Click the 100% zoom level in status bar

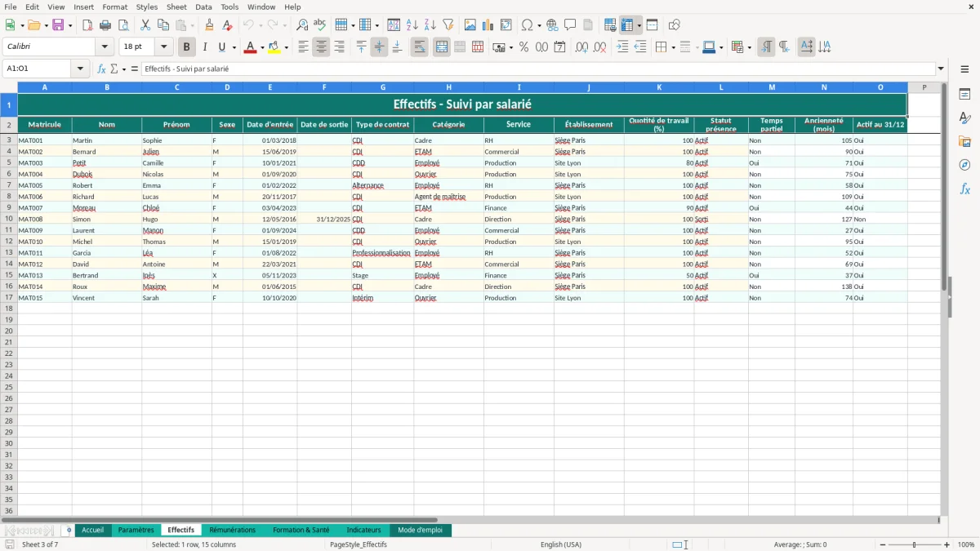coord(966,544)
